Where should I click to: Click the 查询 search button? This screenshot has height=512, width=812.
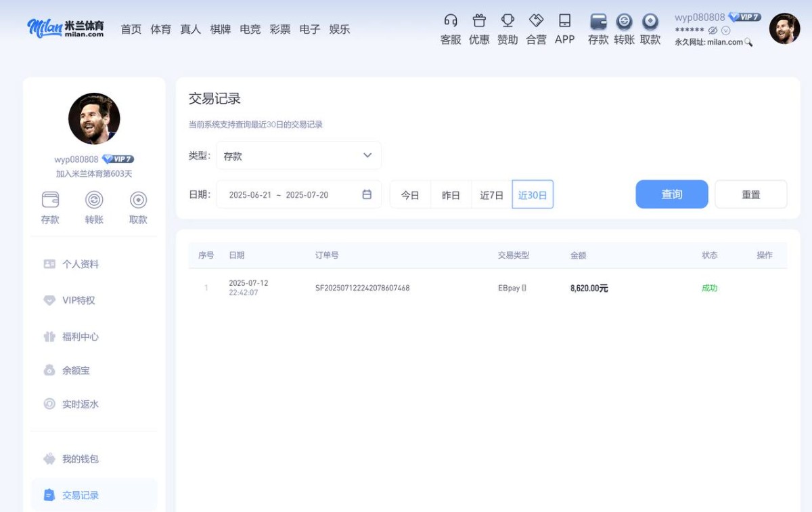[671, 194]
